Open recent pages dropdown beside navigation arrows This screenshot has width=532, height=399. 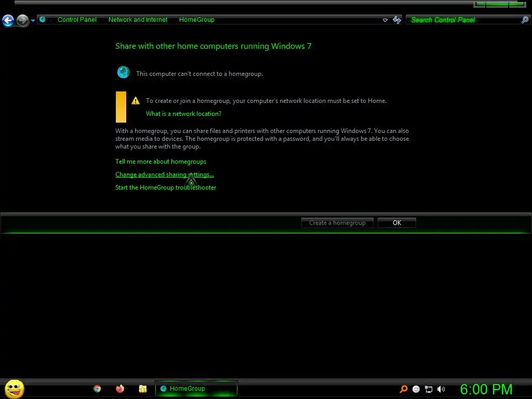coord(33,21)
